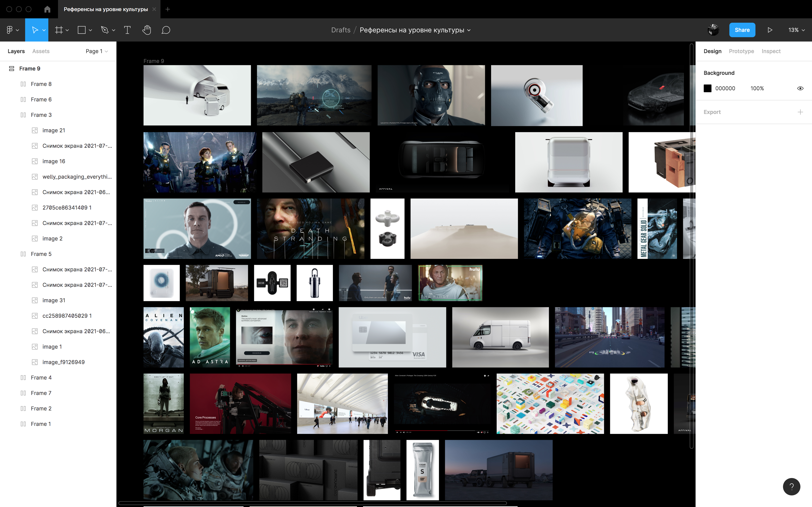This screenshot has width=812, height=507.
Task: Switch to the Assets tab
Action: tap(41, 51)
